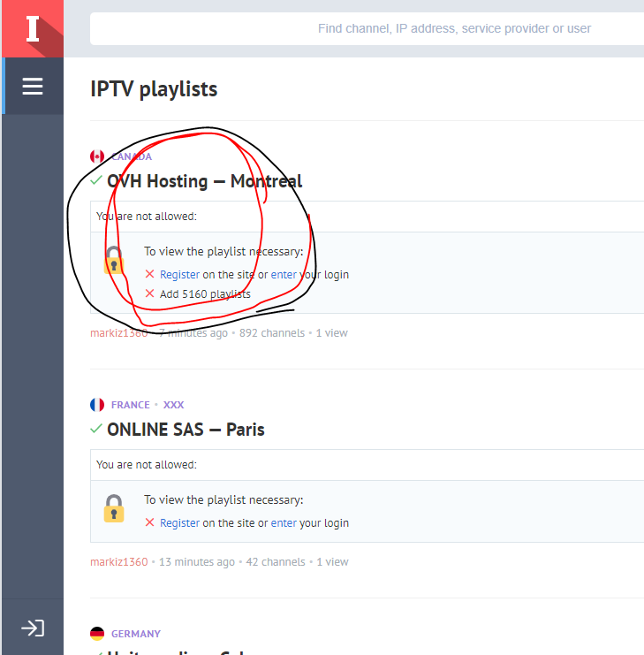Click padlock icon in ONLINE SAS card

pyautogui.click(x=114, y=508)
